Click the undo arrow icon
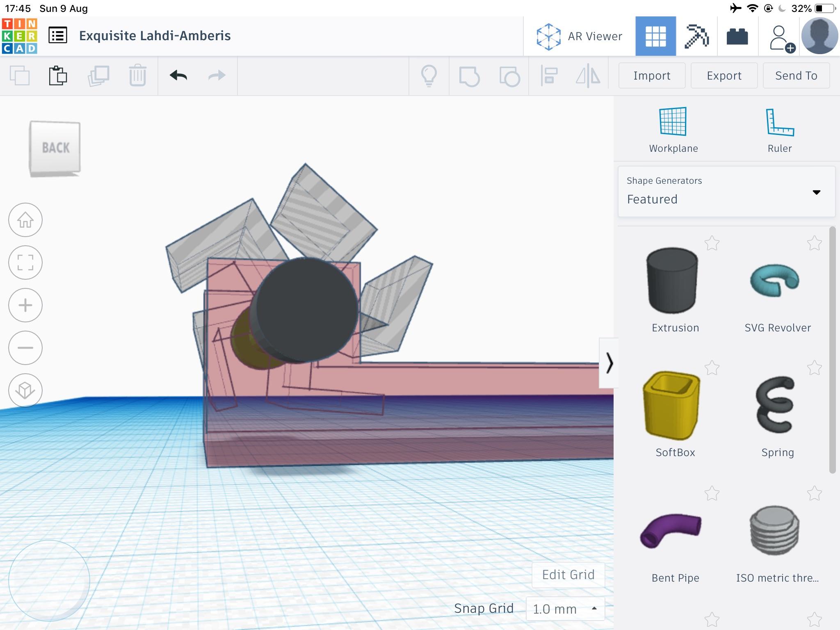This screenshot has height=630, width=840. click(x=178, y=76)
